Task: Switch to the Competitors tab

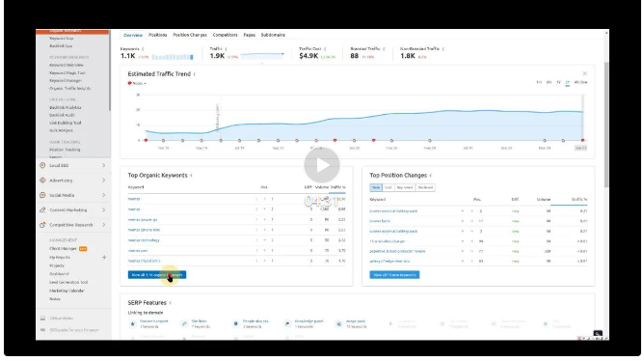Action: coord(225,35)
